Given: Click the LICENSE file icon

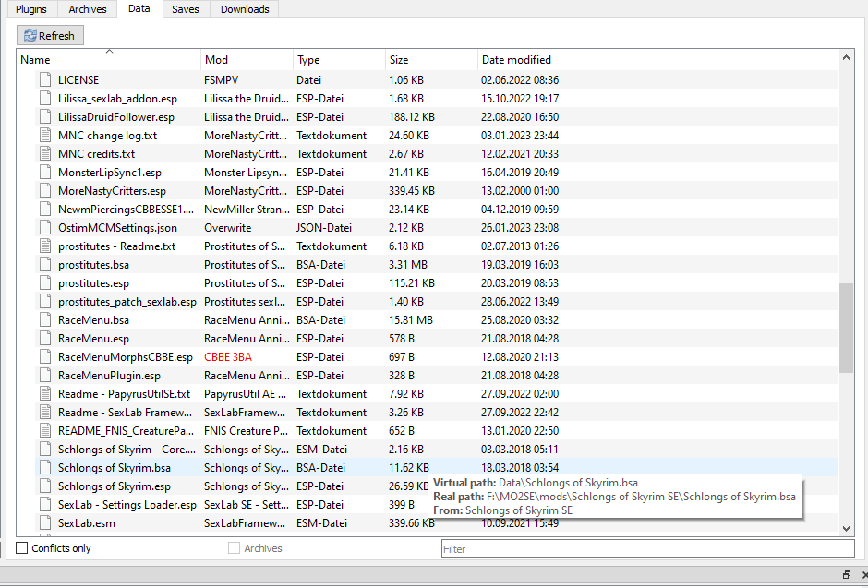Looking at the screenshot, I should coord(45,79).
